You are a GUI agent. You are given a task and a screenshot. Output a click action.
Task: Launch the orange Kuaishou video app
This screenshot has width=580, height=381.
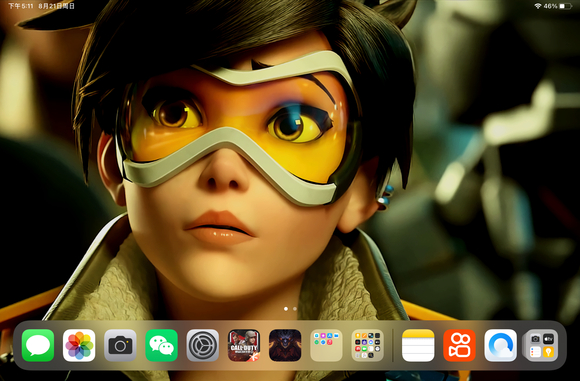pyautogui.click(x=459, y=345)
